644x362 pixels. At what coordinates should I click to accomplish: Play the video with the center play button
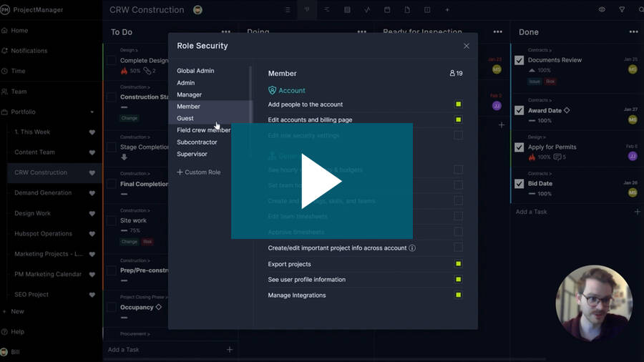click(321, 181)
